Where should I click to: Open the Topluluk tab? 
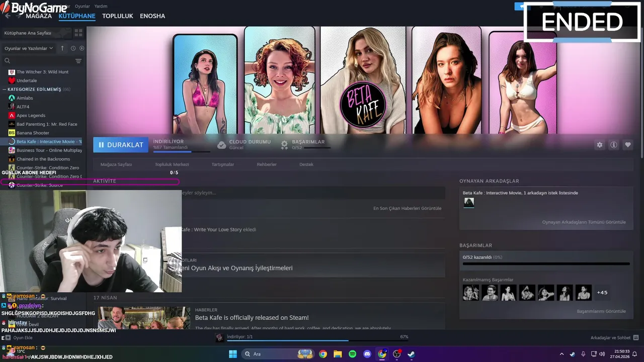click(x=118, y=16)
